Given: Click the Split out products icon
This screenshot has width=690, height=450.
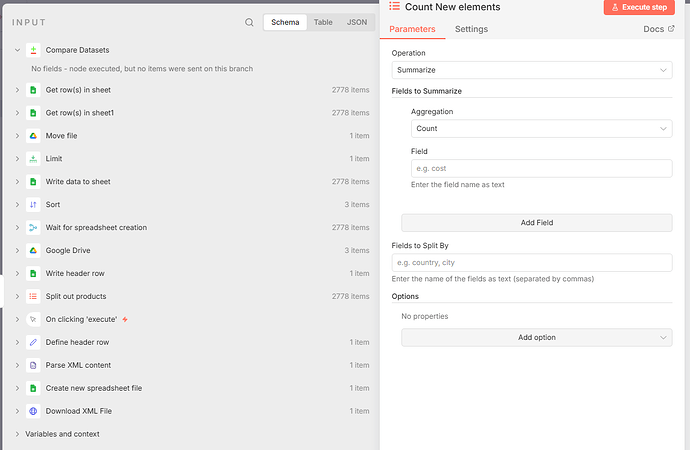Looking at the screenshot, I should click(33, 297).
